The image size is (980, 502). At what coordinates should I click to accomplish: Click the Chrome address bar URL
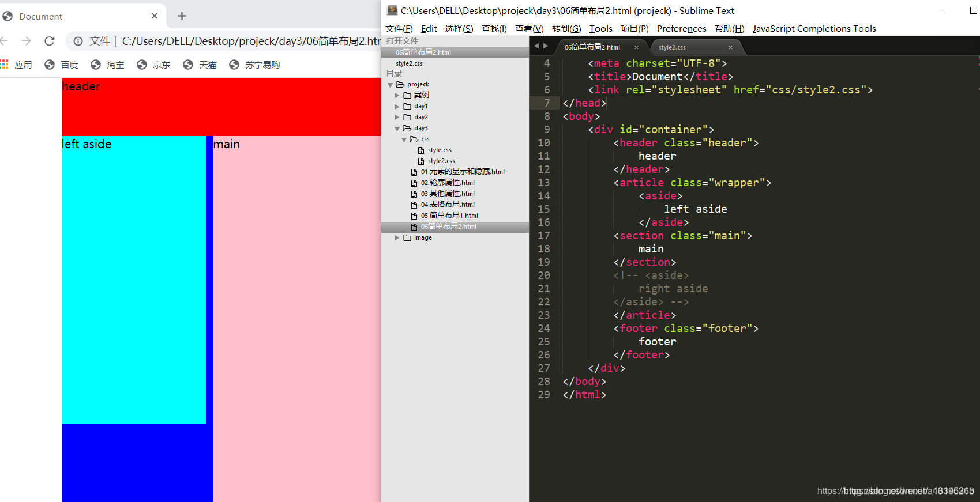tap(251, 41)
